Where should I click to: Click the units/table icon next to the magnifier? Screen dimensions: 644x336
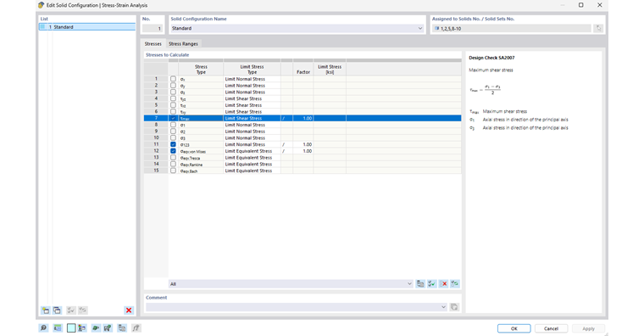click(x=58, y=328)
